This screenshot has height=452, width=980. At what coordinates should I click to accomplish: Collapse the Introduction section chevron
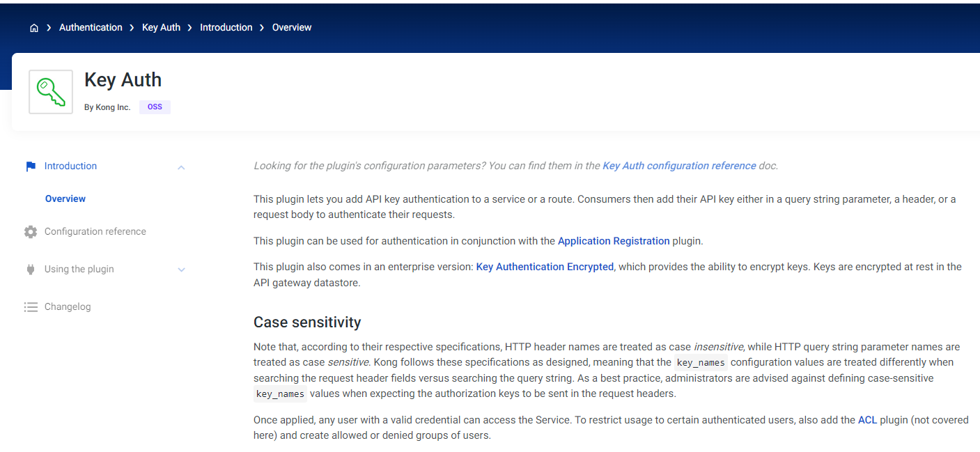[x=181, y=167]
